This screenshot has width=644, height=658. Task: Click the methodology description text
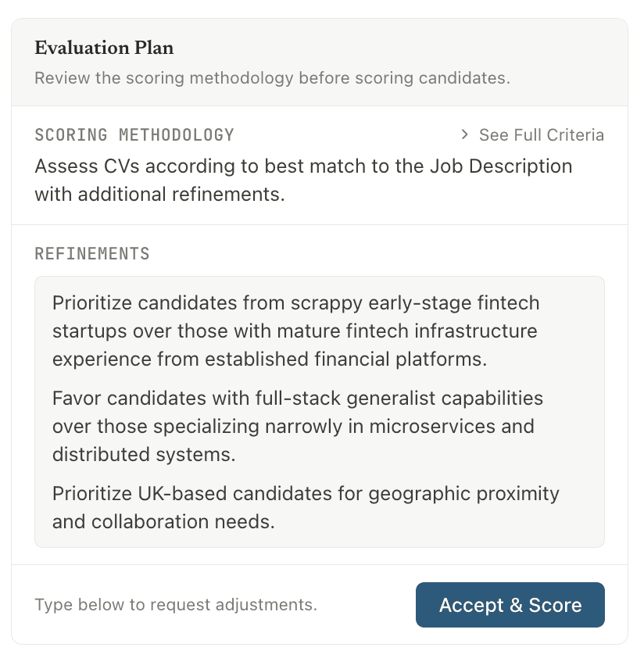(303, 180)
